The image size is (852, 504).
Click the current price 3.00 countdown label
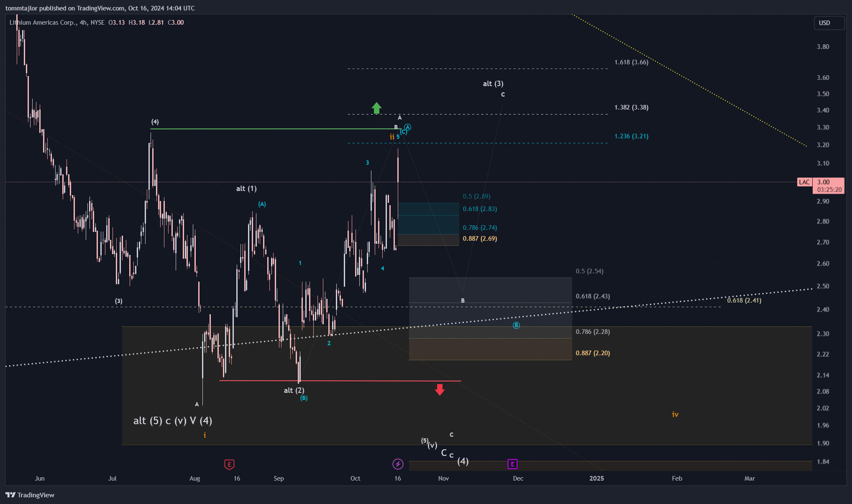[x=829, y=186]
